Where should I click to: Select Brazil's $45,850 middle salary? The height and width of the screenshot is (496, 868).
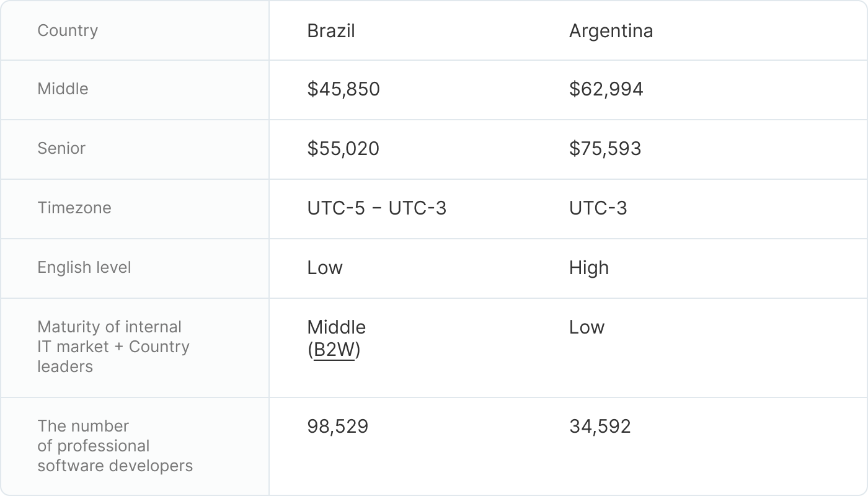coord(343,89)
